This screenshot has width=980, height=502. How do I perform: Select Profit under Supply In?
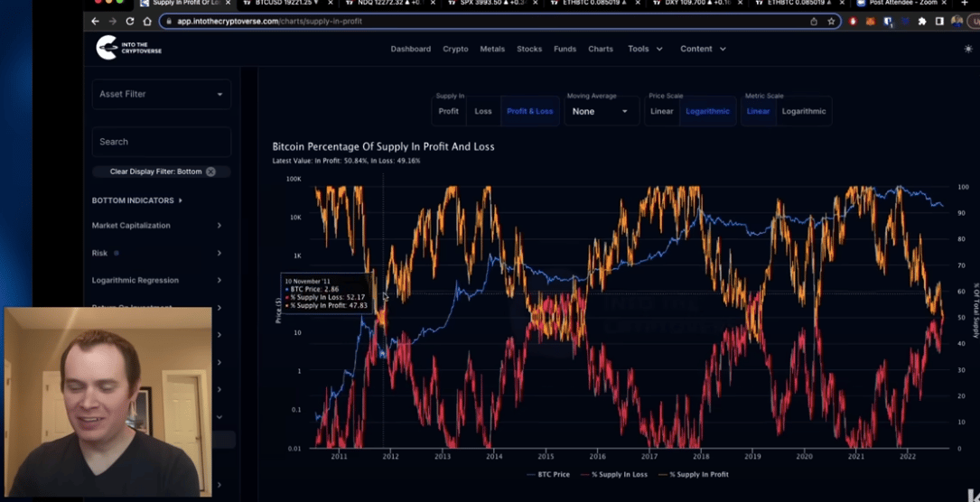(x=448, y=111)
